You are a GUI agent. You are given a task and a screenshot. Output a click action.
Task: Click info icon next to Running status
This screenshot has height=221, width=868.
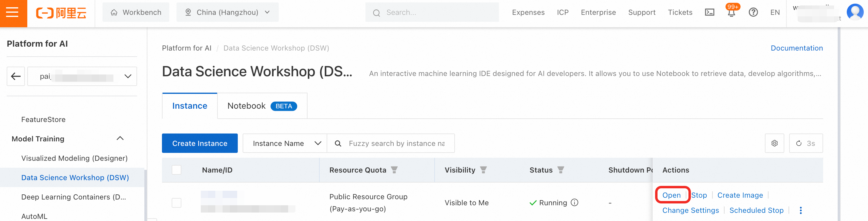574,203
